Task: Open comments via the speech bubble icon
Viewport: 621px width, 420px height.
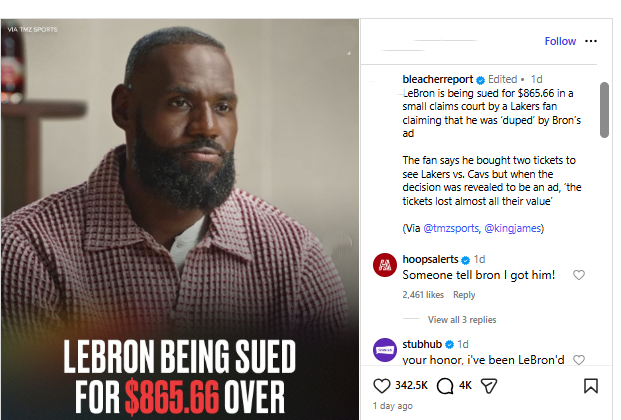Action: point(440,386)
